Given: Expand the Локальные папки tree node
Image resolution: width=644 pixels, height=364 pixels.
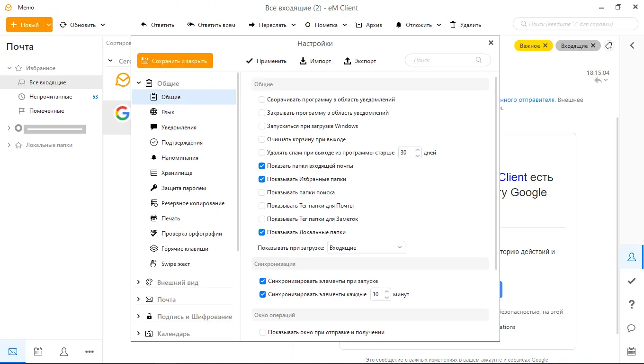Looking at the screenshot, I should [9, 145].
